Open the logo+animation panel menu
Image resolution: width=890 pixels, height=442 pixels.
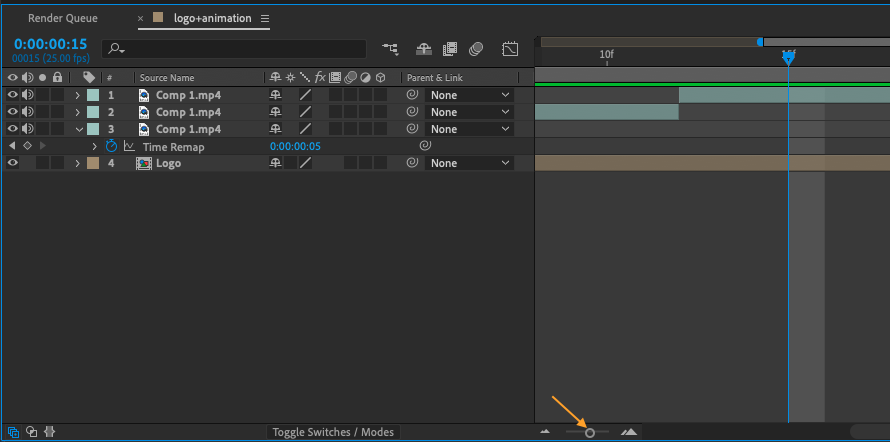point(264,18)
